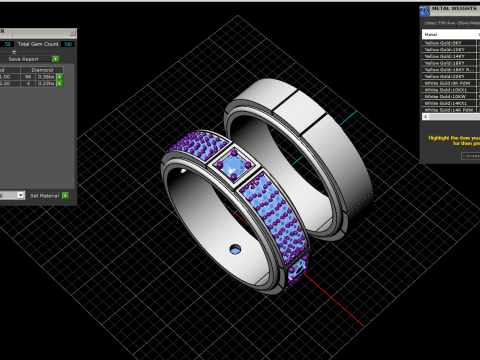The width and height of the screenshot is (480, 360).
Task: Select the 0.23tw weight cell
Action: [46, 83]
